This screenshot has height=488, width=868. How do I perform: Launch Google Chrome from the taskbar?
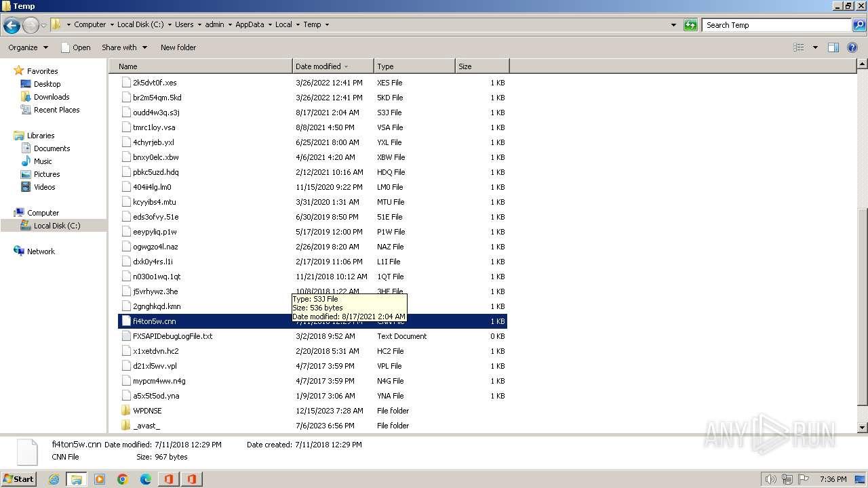click(x=123, y=479)
